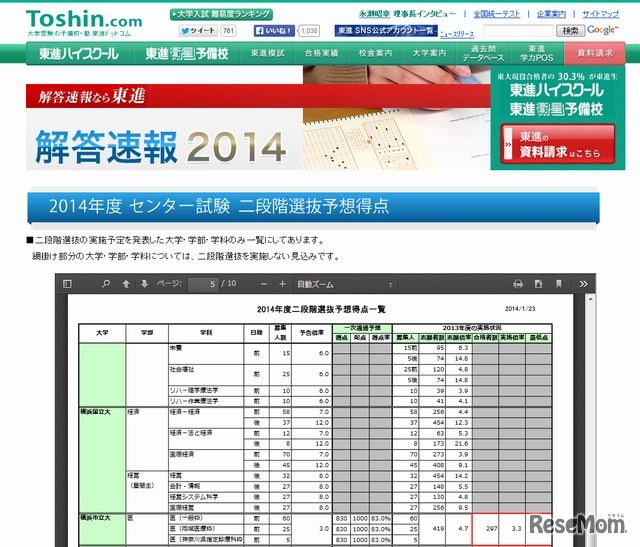Open 校舎案内 menu item
Viewport: 640px width, 547px height.
pyautogui.click(x=376, y=53)
